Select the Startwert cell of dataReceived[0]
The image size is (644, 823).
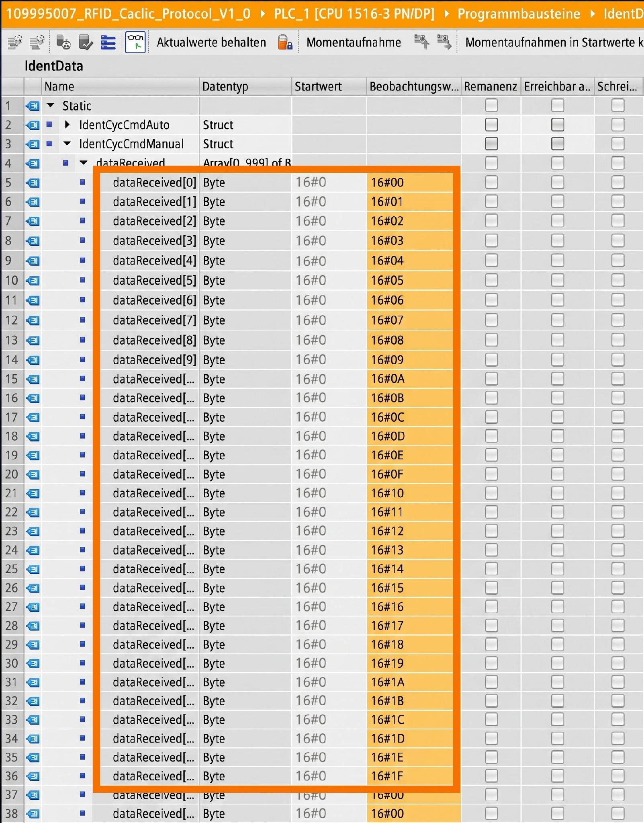329,183
